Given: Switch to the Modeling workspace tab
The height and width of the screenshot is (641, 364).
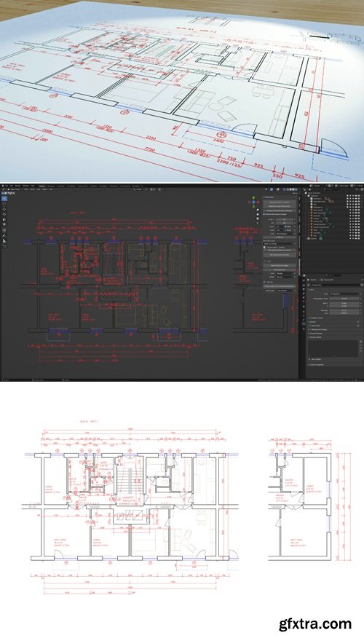Looking at the screenshot, I should 51,186.
